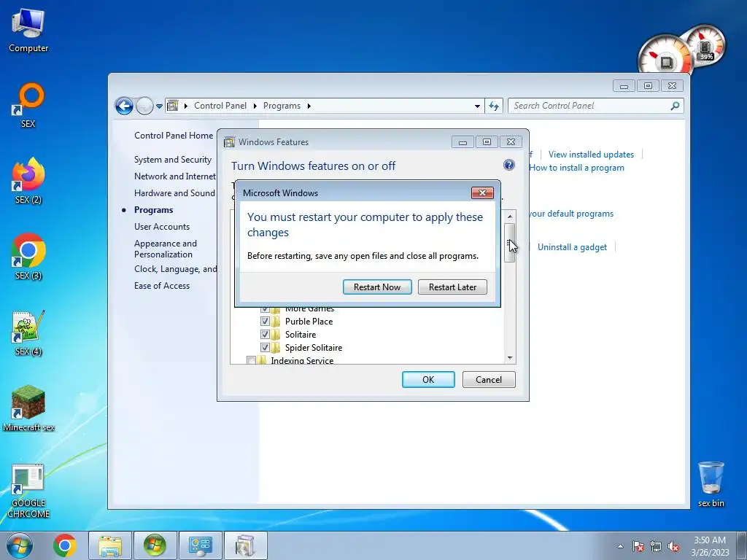Go back in Control Panel

(x=124, y=106)
